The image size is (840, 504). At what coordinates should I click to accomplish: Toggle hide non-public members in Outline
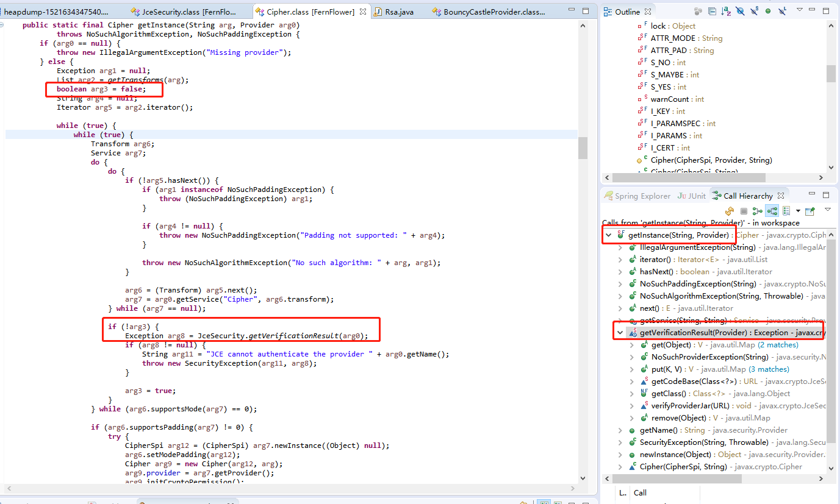[768, 11]
